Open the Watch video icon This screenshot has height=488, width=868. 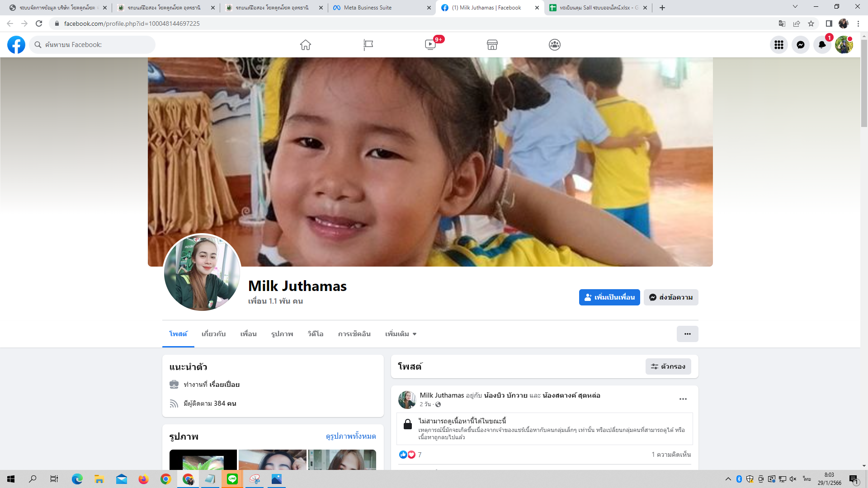coord(430,45)
